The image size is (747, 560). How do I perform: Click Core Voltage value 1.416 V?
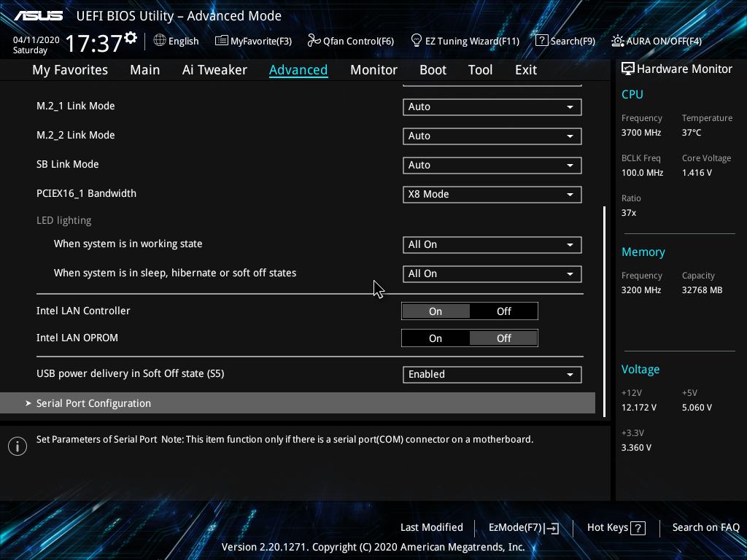(x=697, y=172)
